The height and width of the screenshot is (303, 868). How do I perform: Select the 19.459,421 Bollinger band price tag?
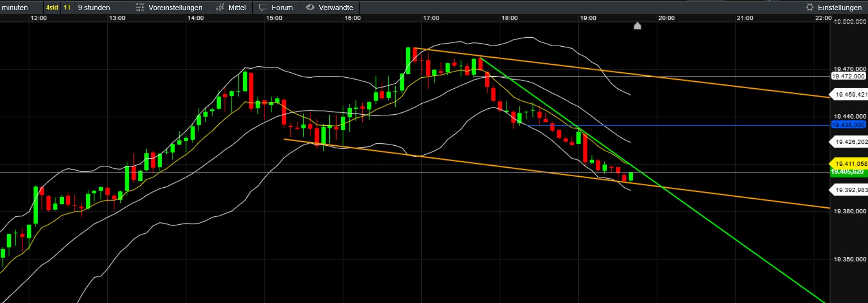point(849,94)
